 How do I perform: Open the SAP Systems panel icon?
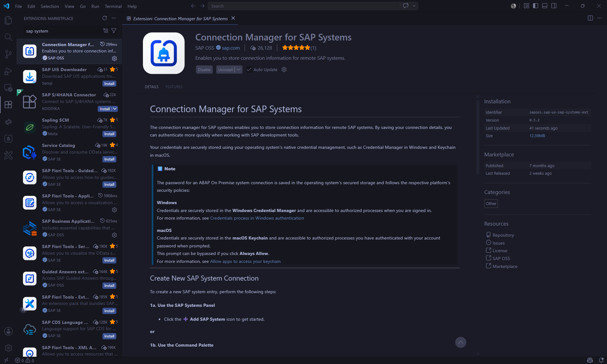tap(8, 138)
